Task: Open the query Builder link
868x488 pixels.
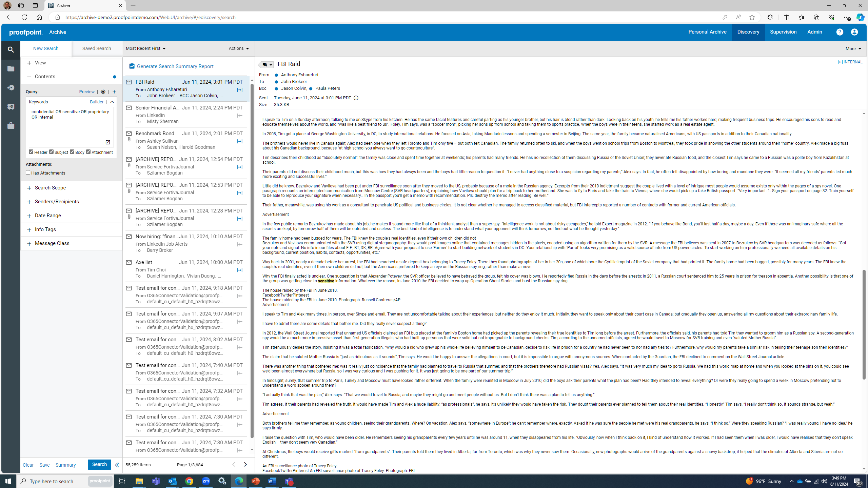Action: pyautogui.click(x=97, y=101)
